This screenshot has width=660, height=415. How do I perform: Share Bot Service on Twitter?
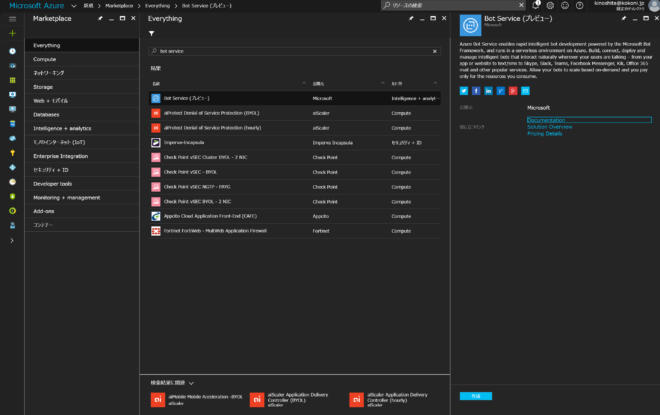464,90
